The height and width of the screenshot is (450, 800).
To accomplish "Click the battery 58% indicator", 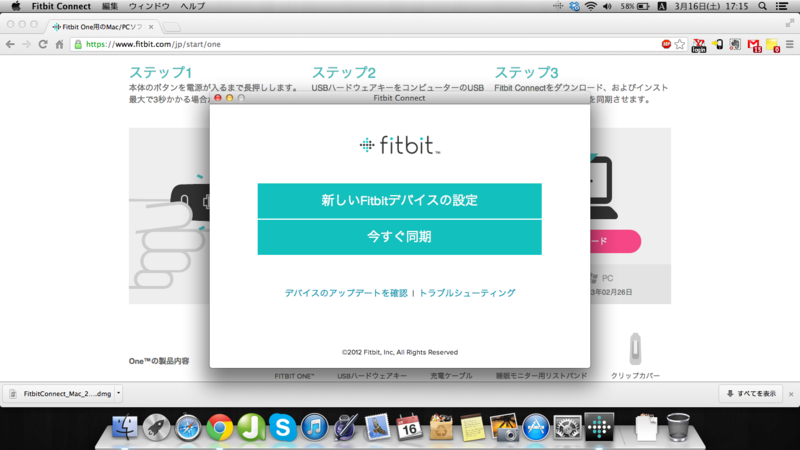I will pos(635,6).
